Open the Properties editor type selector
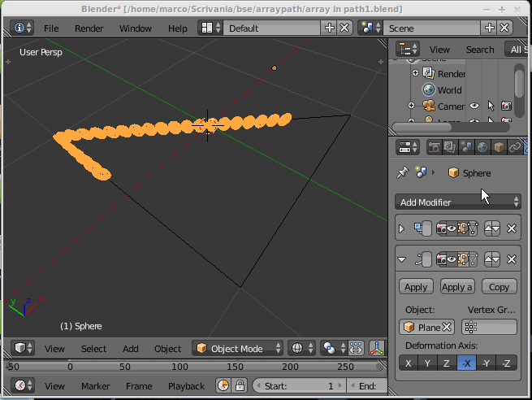 click(x=408, y=147)
